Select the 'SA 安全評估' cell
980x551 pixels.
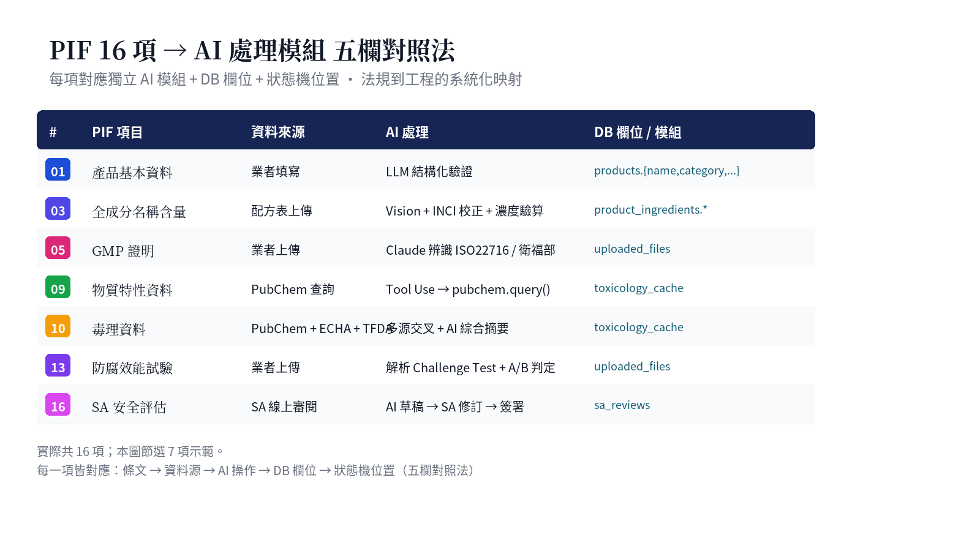(x=129, y=408)
